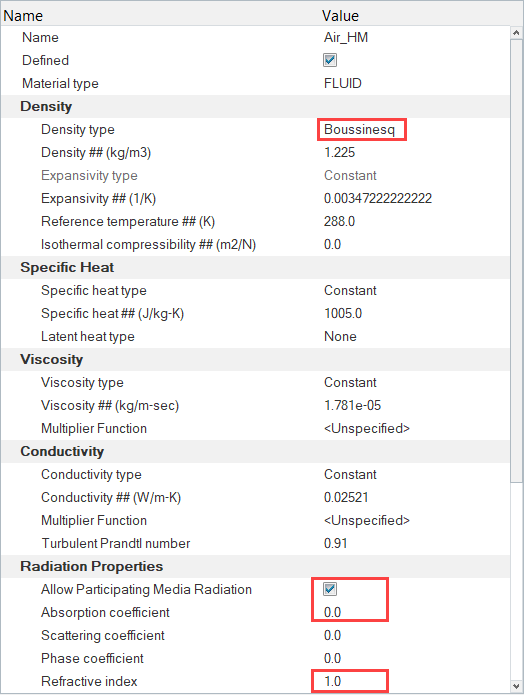
Task: Choose Viscosity Multiplier Function Unspecified value
Action: coord(367,428)
